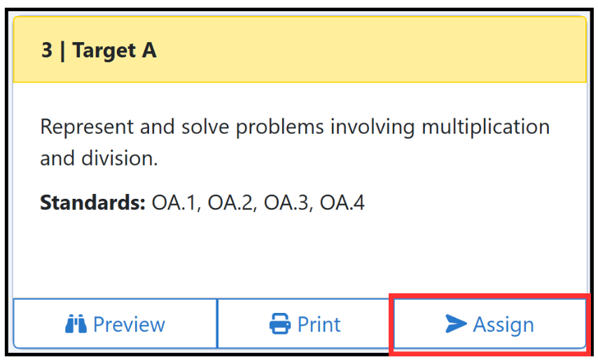This screenshot has height=364, width=598.
Task: Select standard OA.3
Action: tap(286, 202)
